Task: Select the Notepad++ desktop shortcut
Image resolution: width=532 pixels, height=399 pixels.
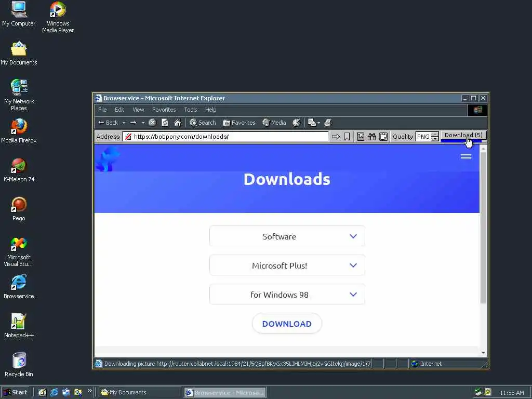Action: coord(19,326)
